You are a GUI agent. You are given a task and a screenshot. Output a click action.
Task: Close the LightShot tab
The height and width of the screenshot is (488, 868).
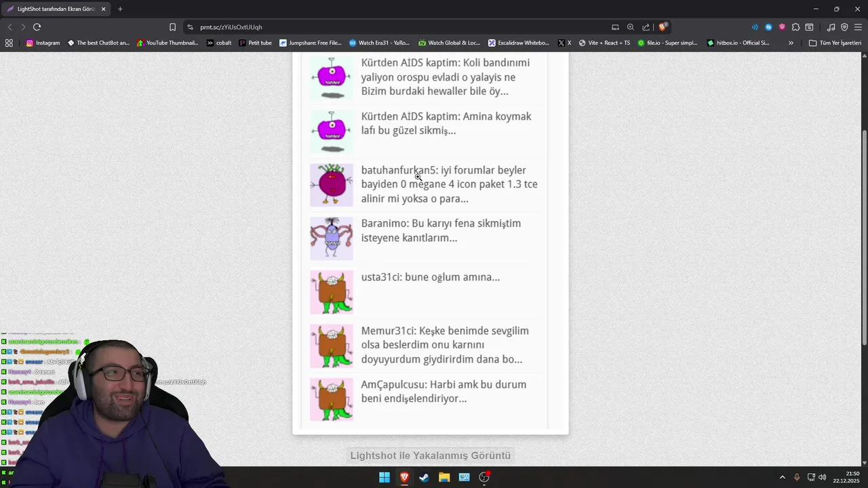(103, 9)
